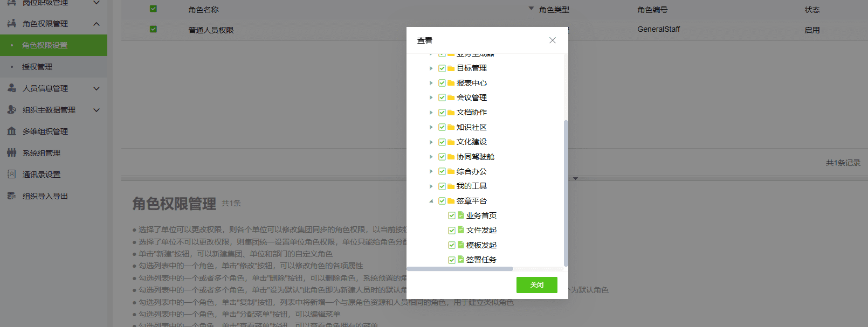Image resolution: width=868 pixels, height=327 pixels.
Task: Toggle 文档协作 checkbox
Action: (x=442, y=113)
